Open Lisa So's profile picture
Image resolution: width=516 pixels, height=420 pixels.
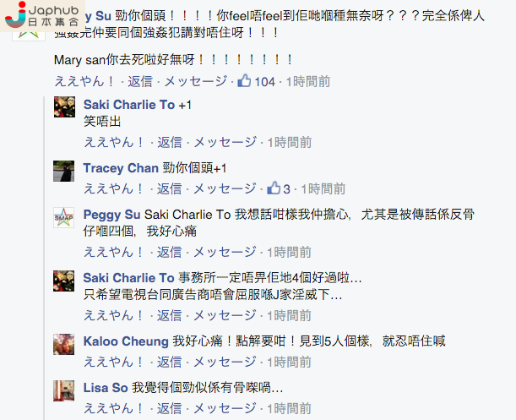64,390
